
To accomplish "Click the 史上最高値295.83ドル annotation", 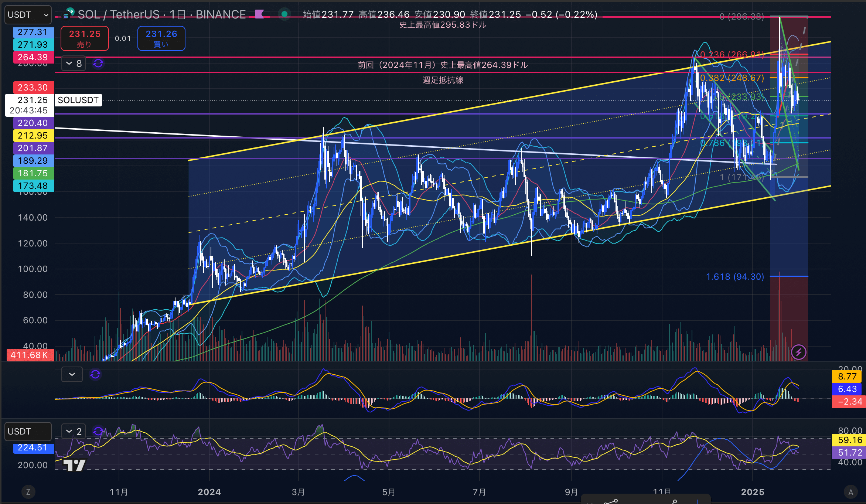I will [x=443, y=25].
